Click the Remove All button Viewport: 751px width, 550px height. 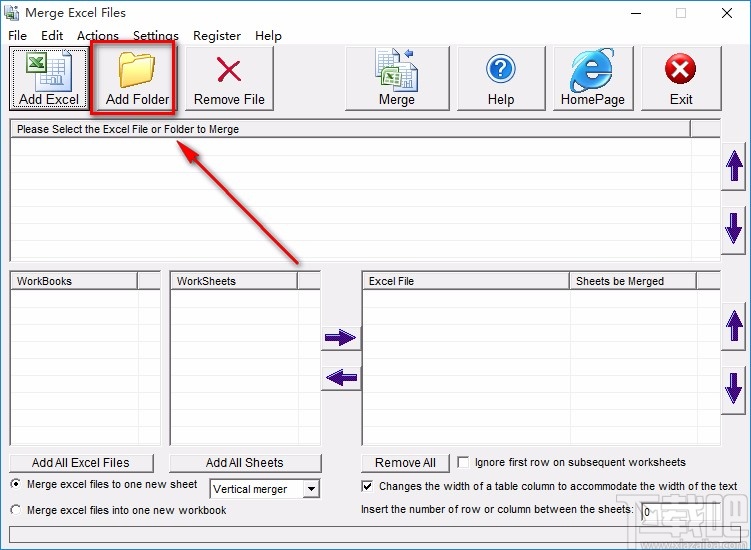point(405,463)
